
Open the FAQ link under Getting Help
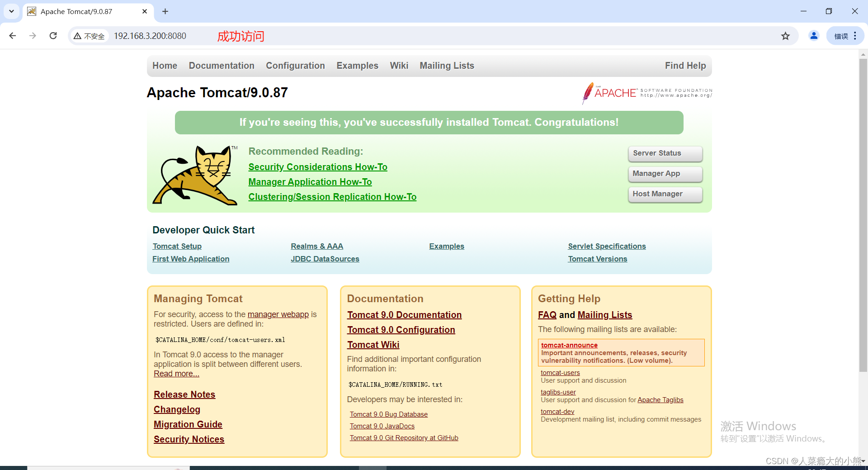coord(547,315)
